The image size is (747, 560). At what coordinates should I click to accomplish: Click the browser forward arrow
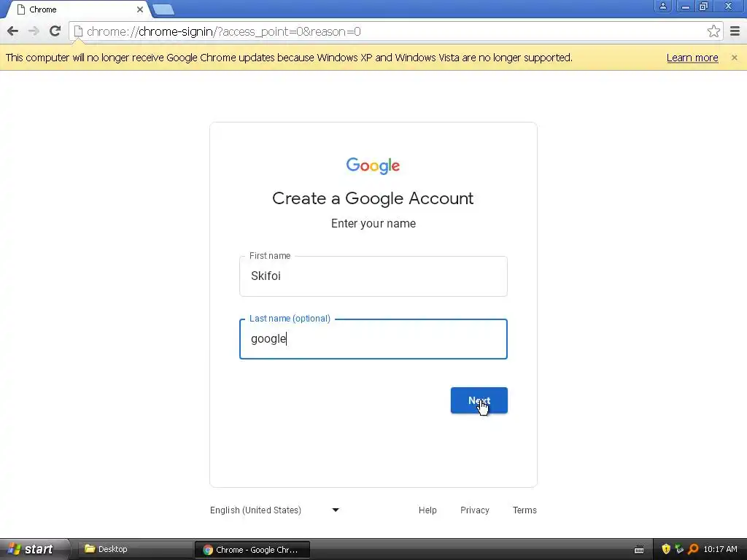click(x=34, y=31)
